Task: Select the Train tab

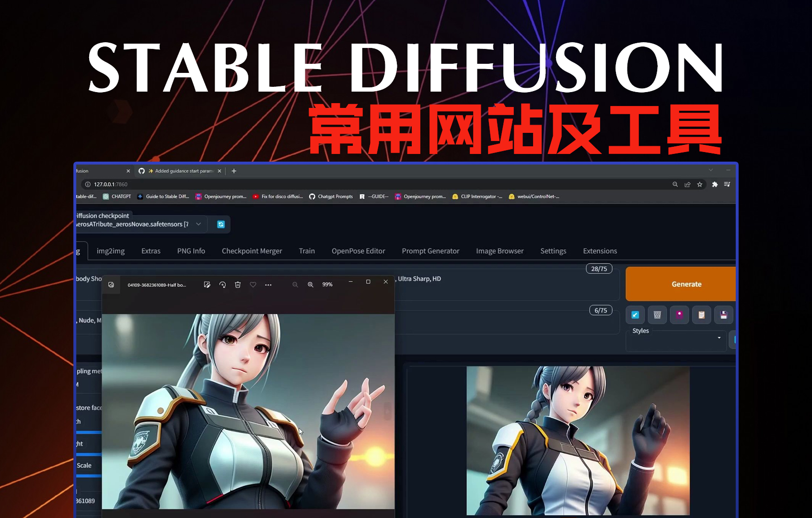Action: coord(307,251)
